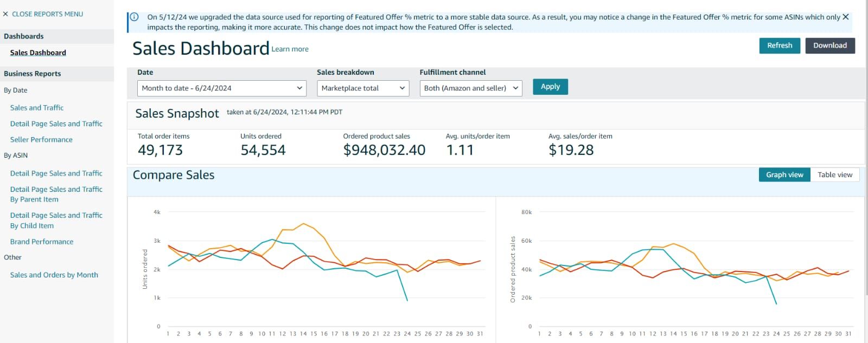Open Seller Performance report
This screenshot has width=868, height=343.
point(41,139)
